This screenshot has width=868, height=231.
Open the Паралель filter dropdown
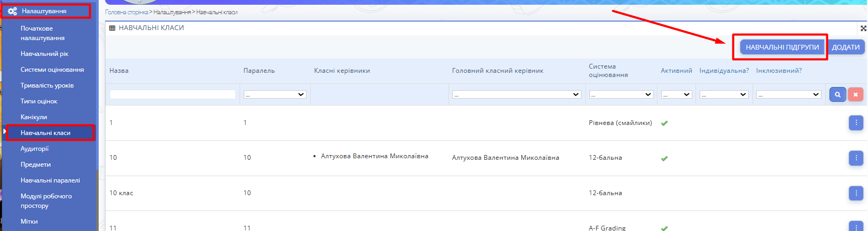(x=275, y=94)
